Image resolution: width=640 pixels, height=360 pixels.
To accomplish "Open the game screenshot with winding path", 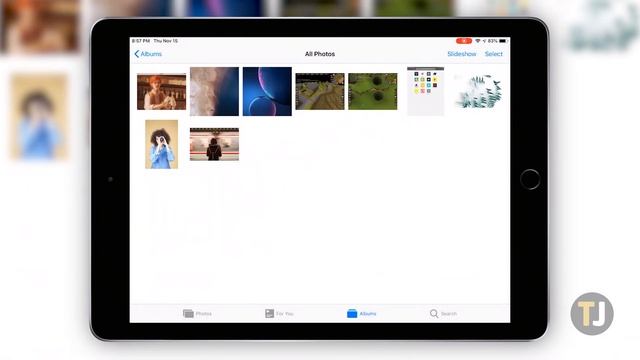I will coord(320,91).
